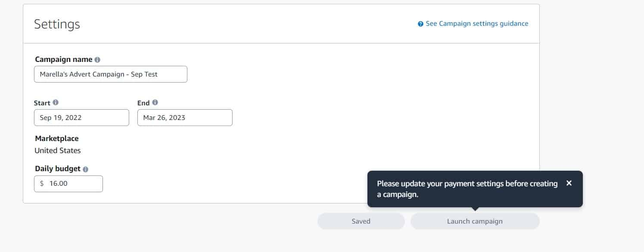Open the Start date field Sep 19, 2022
This screenshot has width=644, height=252.
81,117
